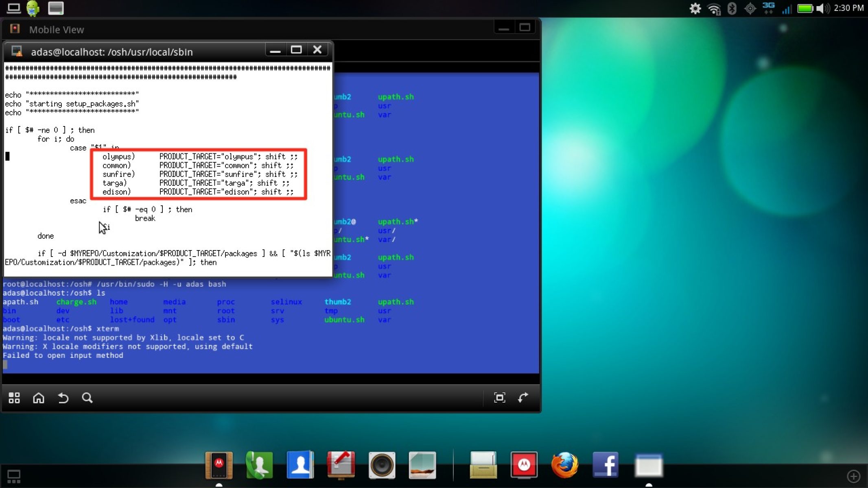Toggle fullscreen icon in Mobile View toolbar
Viewport: 868px width, 488px height.
[499, 398]
